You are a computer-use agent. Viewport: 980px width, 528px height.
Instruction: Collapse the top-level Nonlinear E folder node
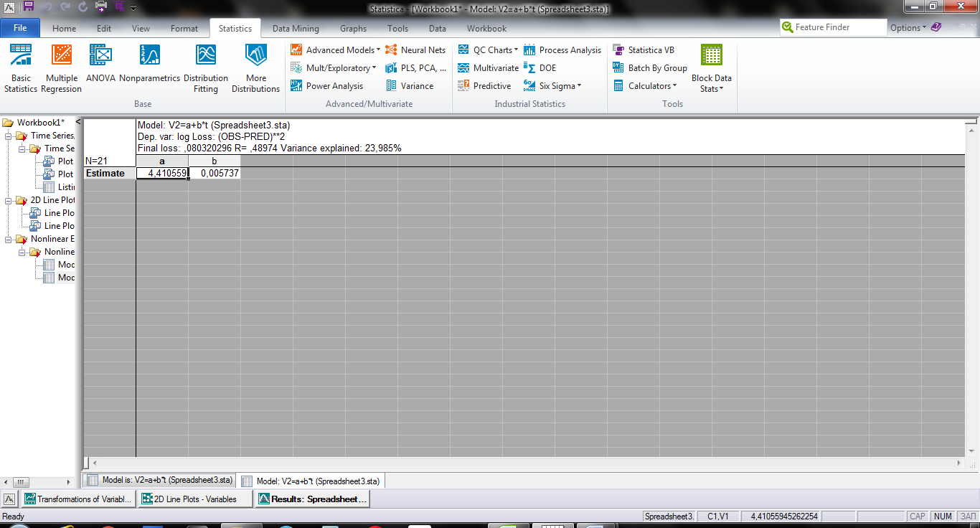[x=9, y=239]
